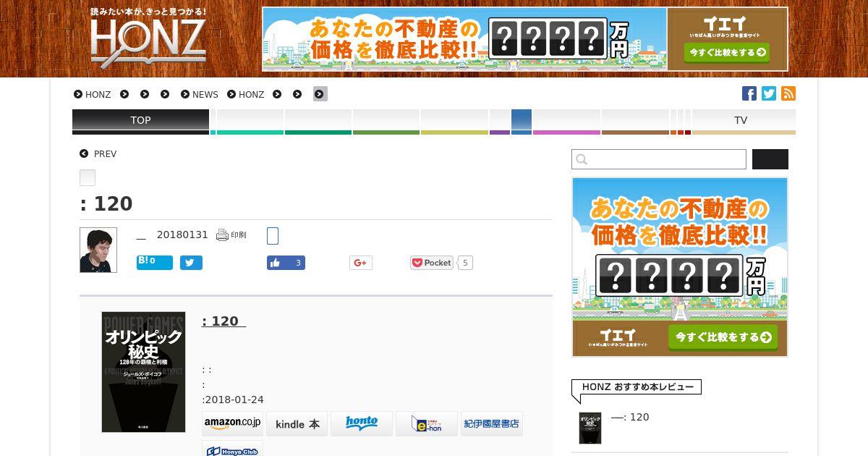Share on Google+ with the G+ button
The image size is (868, 456).
coord(361,263)
